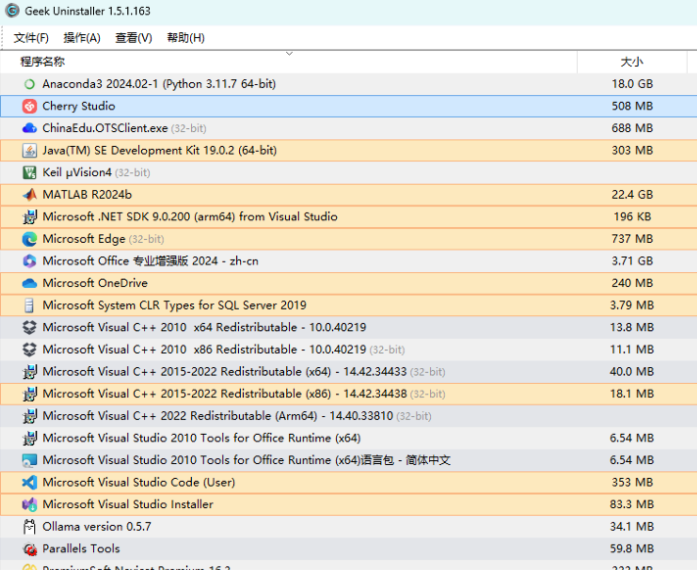697x570 pixels.
Task: Select Java(TM) SE Development Kit 19.0.2 text
Action: (x=160, y=150)
